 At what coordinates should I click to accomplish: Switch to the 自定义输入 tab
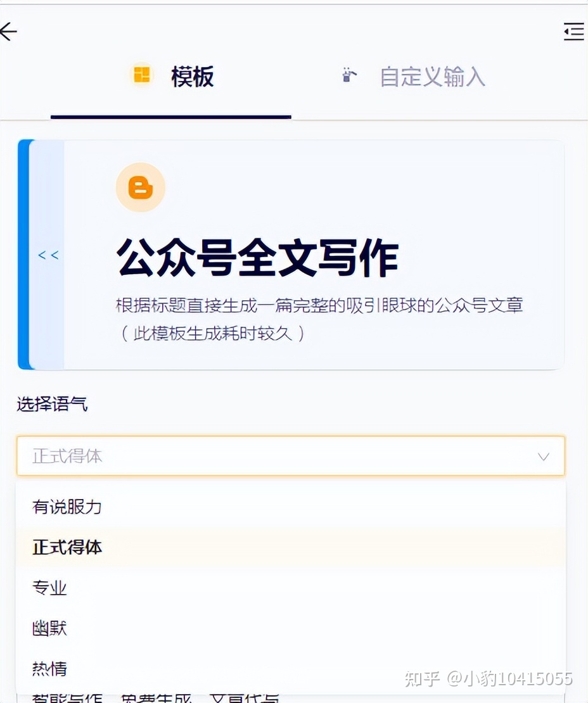[x=432, y=77]
